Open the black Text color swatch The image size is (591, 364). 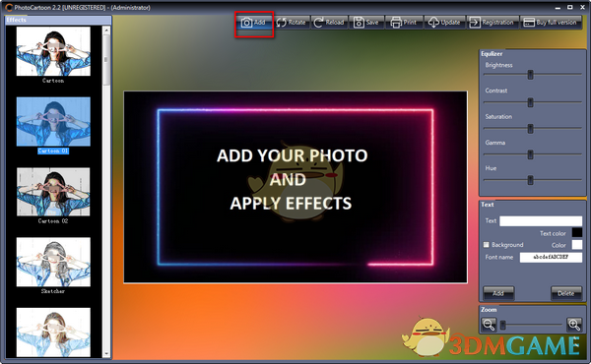point(577,232)
